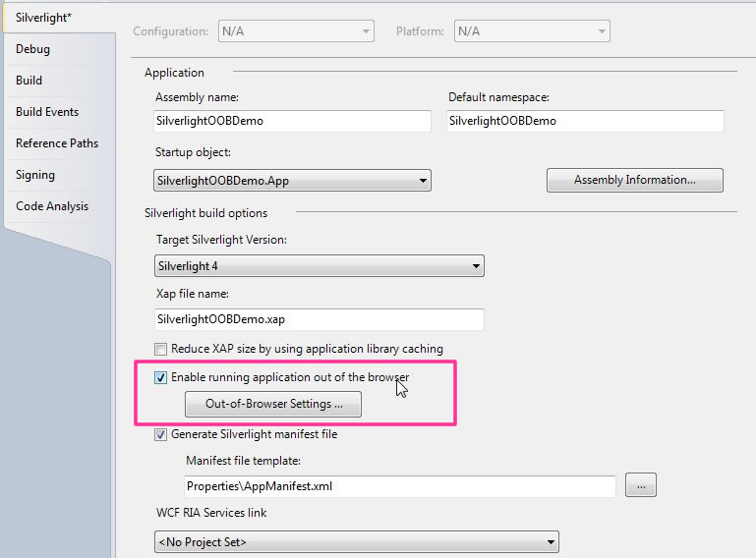The image size is (756, 558).
Task: Open the Signing tab
Action: (35, 175)
